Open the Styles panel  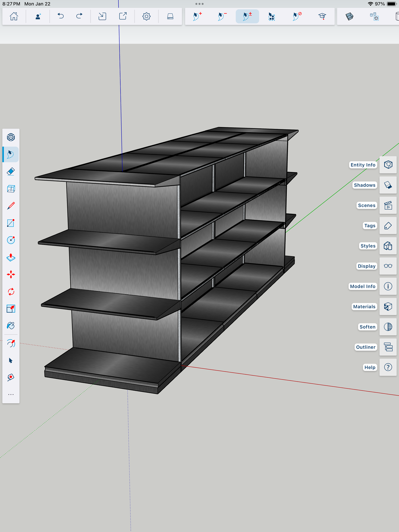tap(388, 246)
